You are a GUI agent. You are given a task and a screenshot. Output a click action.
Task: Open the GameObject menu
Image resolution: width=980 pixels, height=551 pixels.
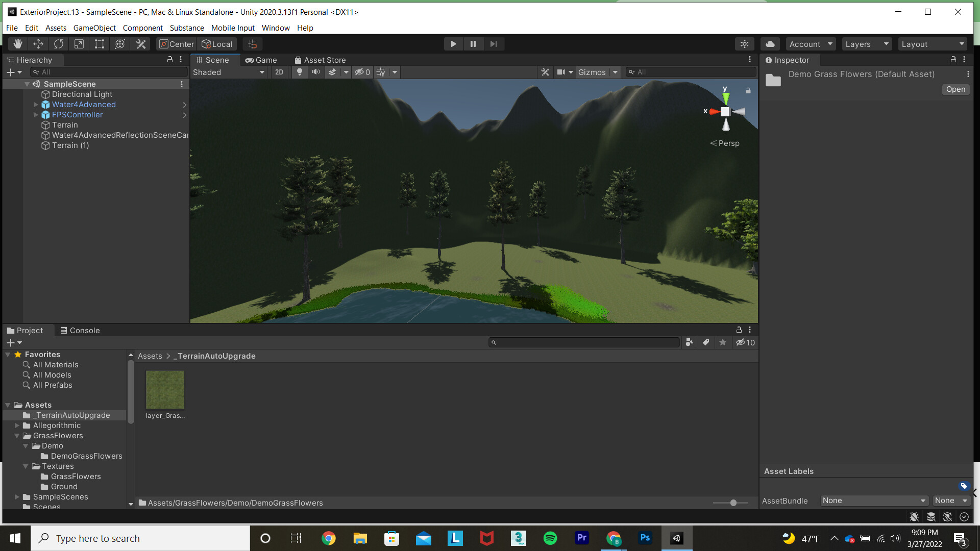(x=94, y=28)
